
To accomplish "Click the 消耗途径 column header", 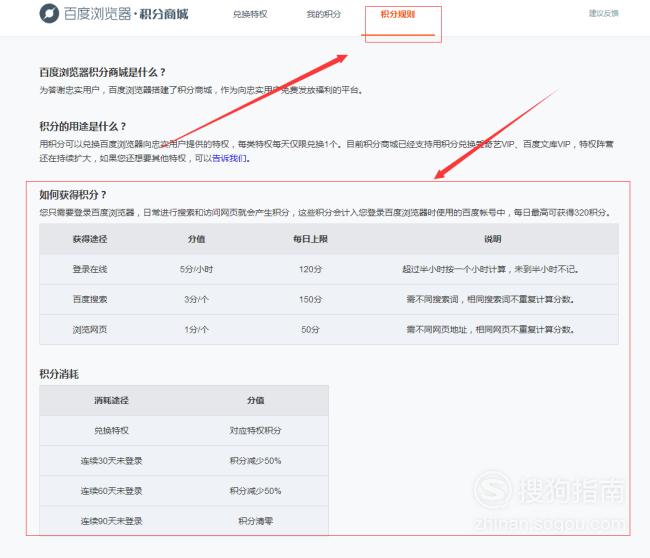I will point(111,400).
